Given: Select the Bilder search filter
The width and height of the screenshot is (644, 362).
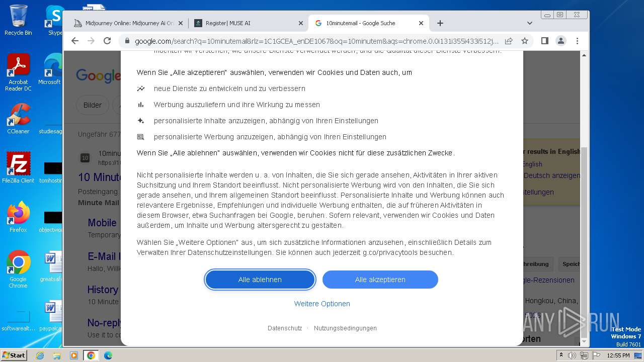Looking at the screenshot, I should [x=93, y=105].
